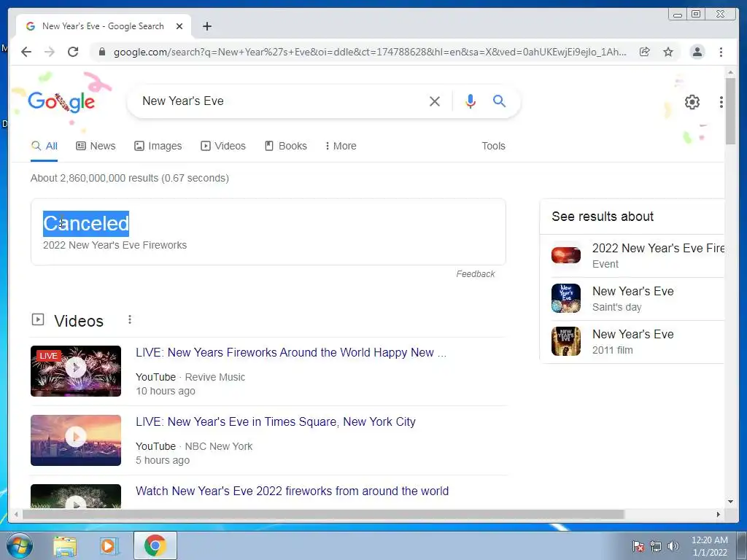This screenshot has width=747, height=560.
Task: Open 2022 New Year's Eve Fireworks Event result
Action: (638, 256)
